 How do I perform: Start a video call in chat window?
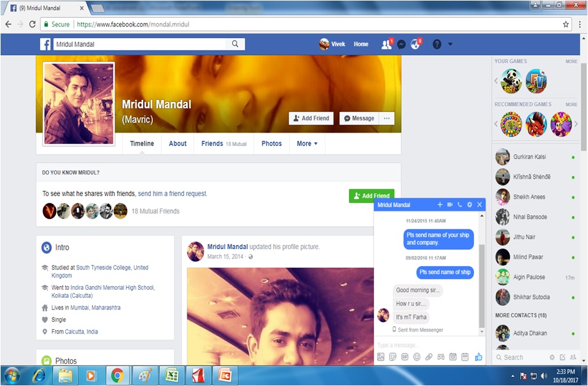pyautogui.click(x=450, y=205)
